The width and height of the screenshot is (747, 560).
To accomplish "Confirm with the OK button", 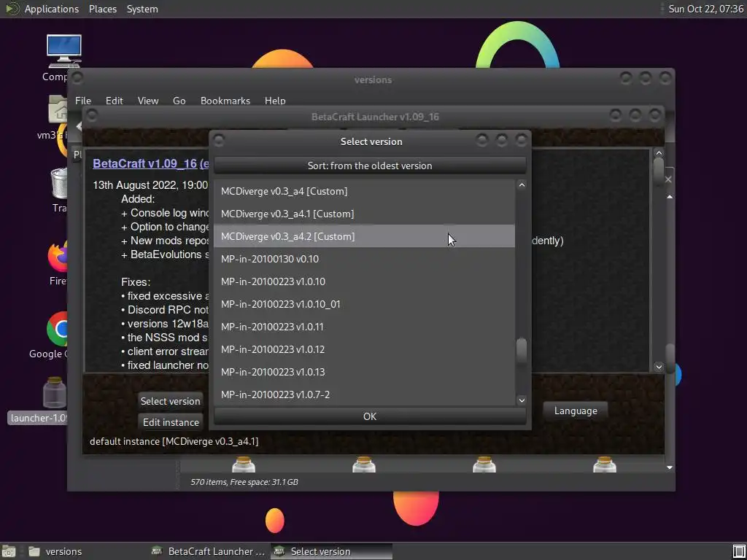I will coord(370,416).
